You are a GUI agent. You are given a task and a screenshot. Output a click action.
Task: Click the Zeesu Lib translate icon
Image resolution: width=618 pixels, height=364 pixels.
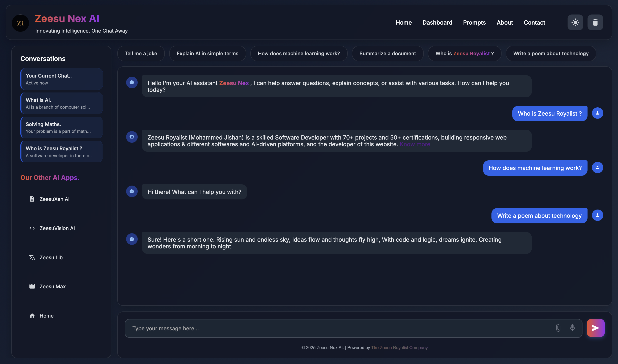click(32, 257)
